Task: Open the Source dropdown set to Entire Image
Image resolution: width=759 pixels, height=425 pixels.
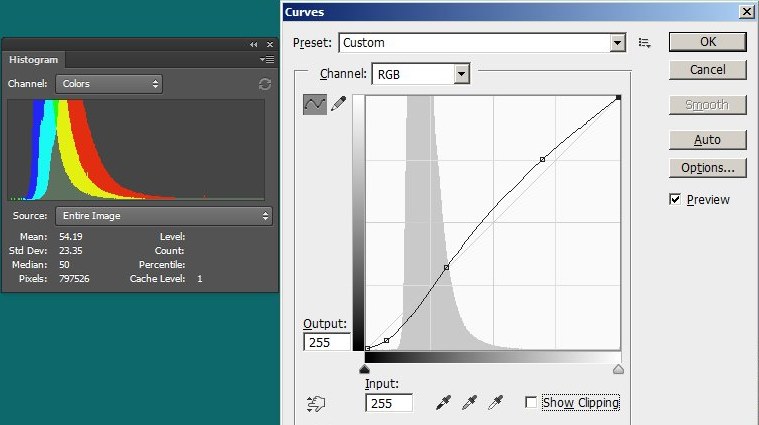Action: [163, 216]
